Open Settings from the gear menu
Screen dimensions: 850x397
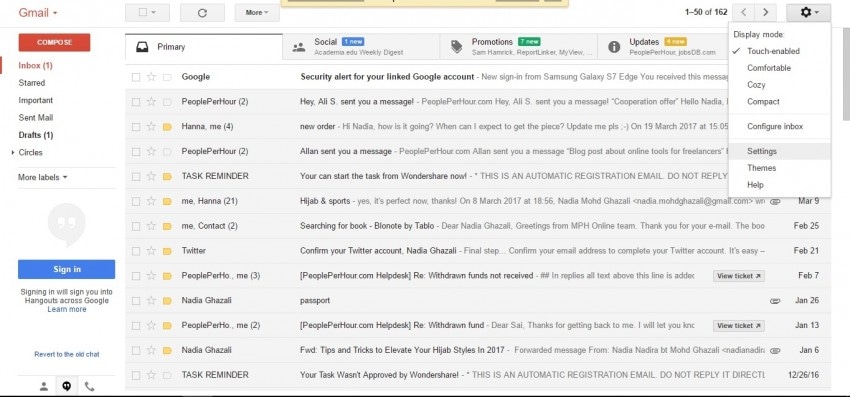tap(779, 151)
